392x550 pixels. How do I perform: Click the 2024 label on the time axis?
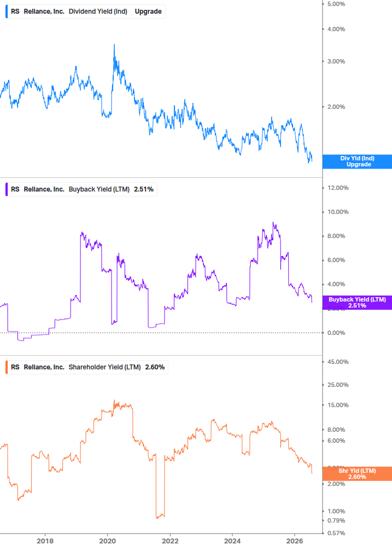pos(232,541)
